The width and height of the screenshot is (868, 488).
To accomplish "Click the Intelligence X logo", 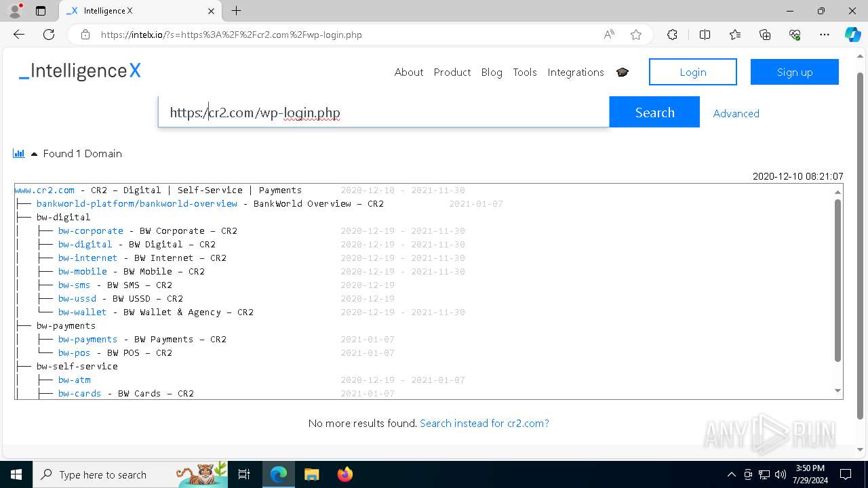I will coord(80,72).
